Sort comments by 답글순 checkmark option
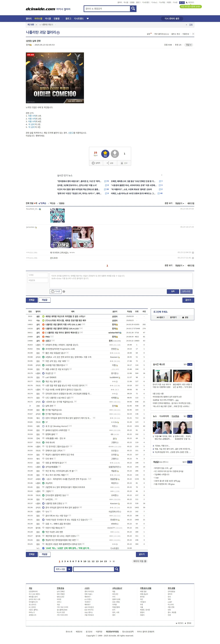 click(61, 203)
